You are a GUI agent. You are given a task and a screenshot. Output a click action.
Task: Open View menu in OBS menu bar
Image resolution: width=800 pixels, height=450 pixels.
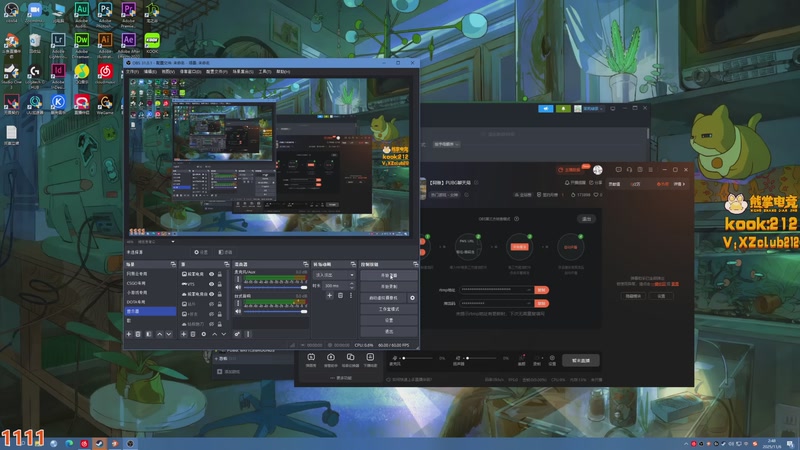click(x=168, y=72)
